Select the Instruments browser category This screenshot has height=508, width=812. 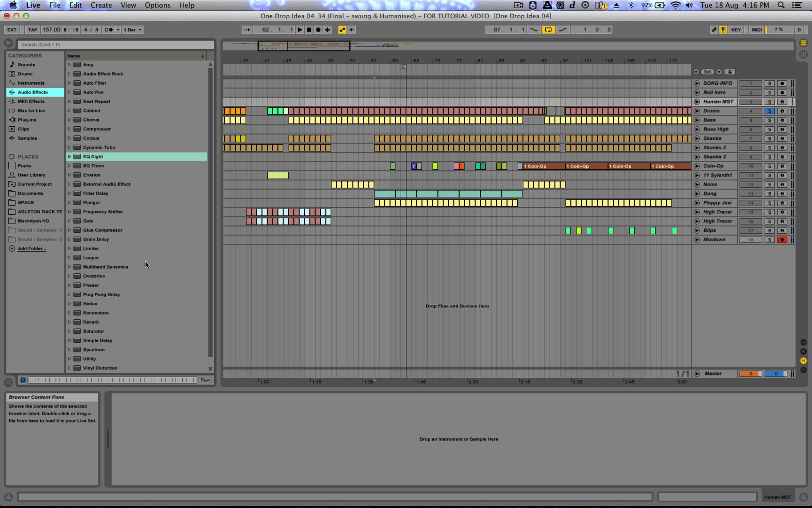tap(31, 83)
